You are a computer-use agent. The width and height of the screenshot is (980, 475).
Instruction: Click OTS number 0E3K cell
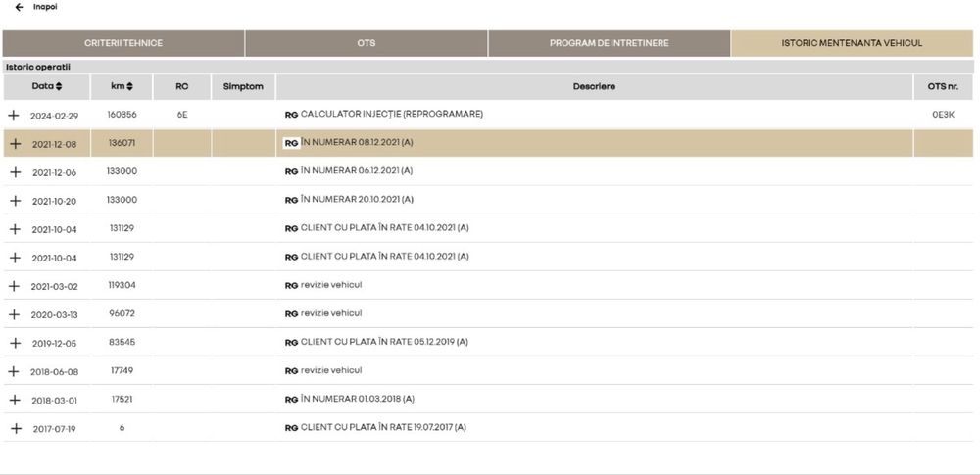pos(943,115)
